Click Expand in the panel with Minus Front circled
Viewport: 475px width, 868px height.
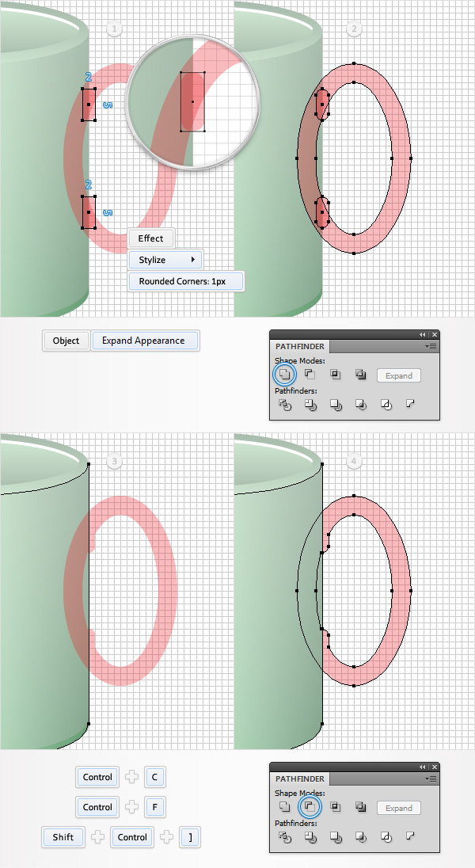[x=399, y=808]
